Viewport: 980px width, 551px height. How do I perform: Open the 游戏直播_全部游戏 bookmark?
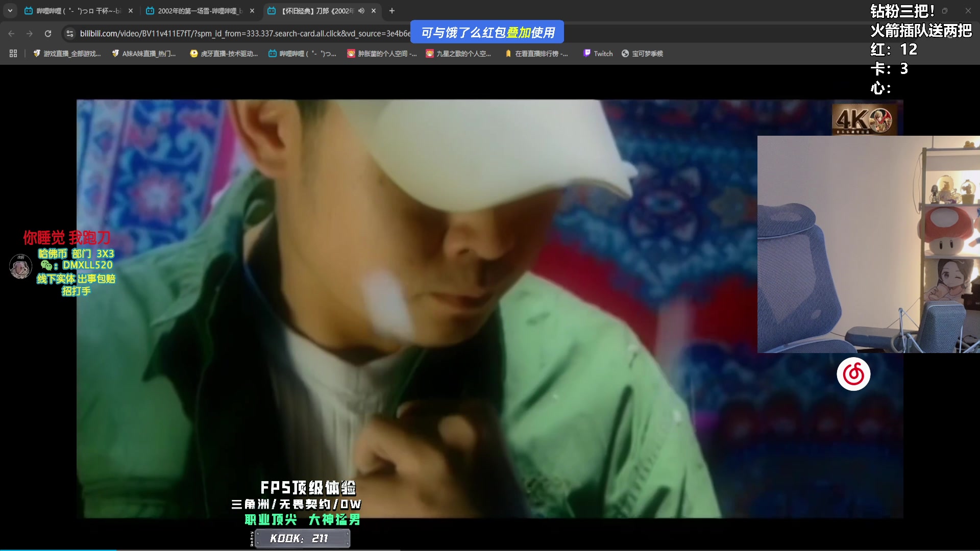click(x=67, y=54)
